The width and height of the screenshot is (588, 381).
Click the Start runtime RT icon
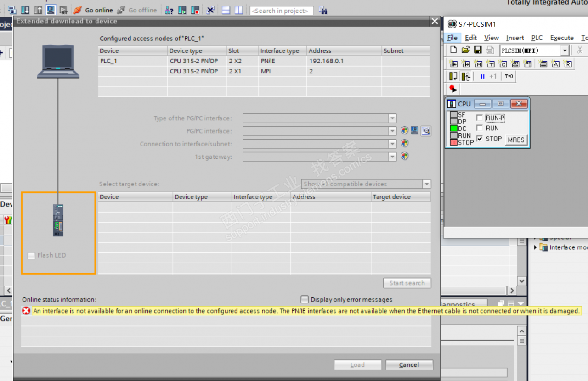coord(63,10)
